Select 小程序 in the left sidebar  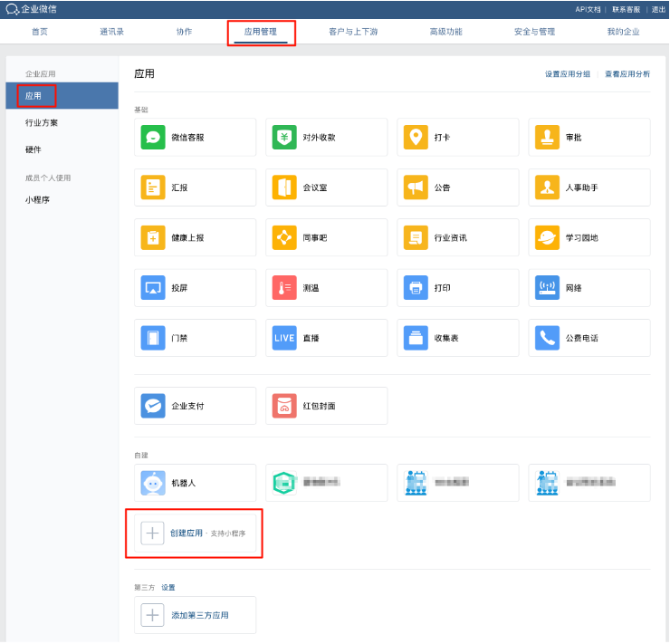(x=37, y=199)
